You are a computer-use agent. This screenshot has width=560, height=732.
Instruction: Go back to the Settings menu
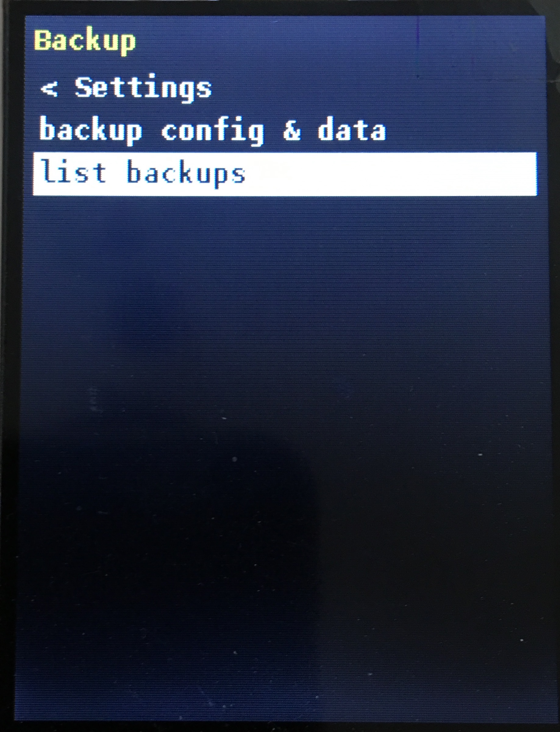[x=126, y=88]
